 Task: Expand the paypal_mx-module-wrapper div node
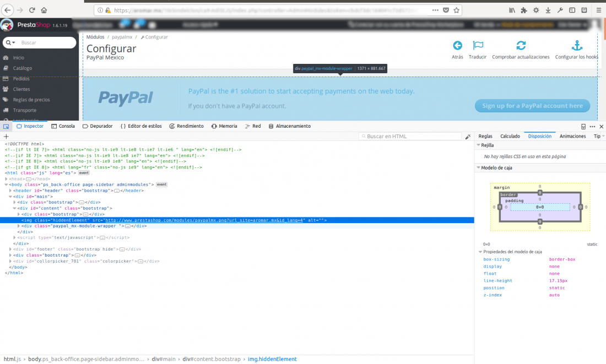click(19, 226)
